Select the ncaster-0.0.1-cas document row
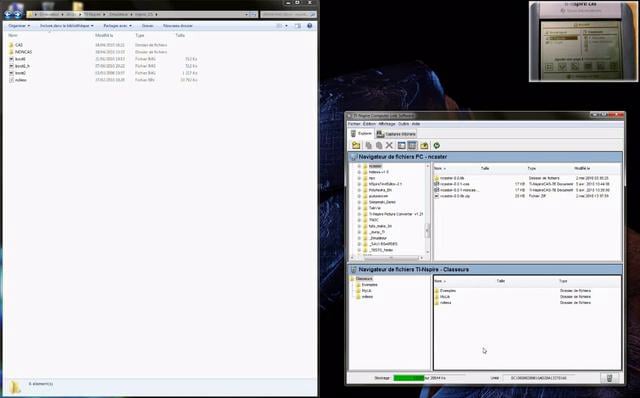The image size is (640, 398). pos(527,184)
